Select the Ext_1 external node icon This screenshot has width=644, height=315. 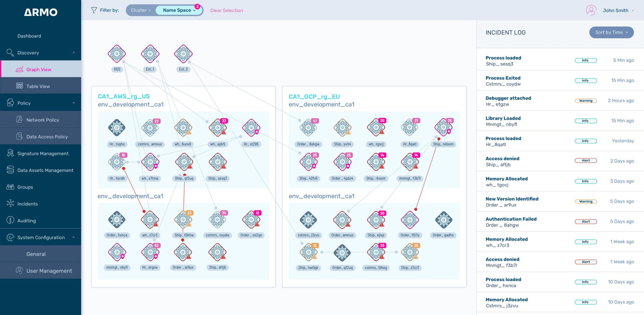coord(150,54)
